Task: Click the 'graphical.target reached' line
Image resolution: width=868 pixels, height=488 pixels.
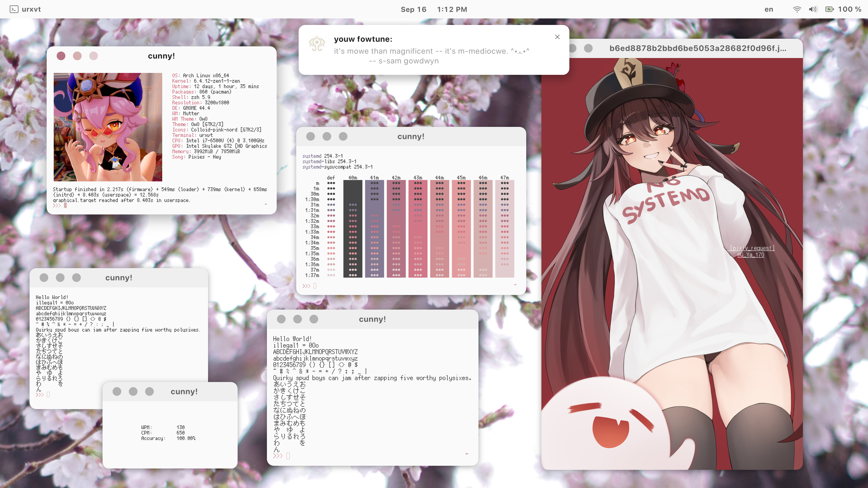Action: 121,200
